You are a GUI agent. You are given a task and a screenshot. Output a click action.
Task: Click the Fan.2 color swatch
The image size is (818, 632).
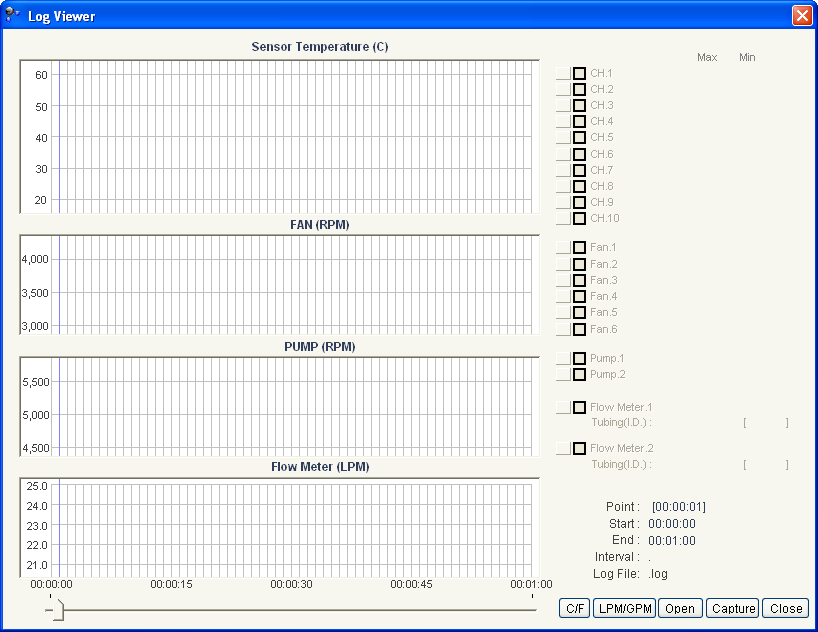pyautogui.click(x=563, y=264)
